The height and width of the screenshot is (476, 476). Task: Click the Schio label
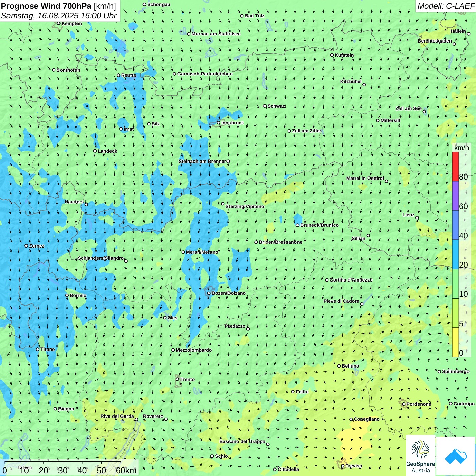221,456
